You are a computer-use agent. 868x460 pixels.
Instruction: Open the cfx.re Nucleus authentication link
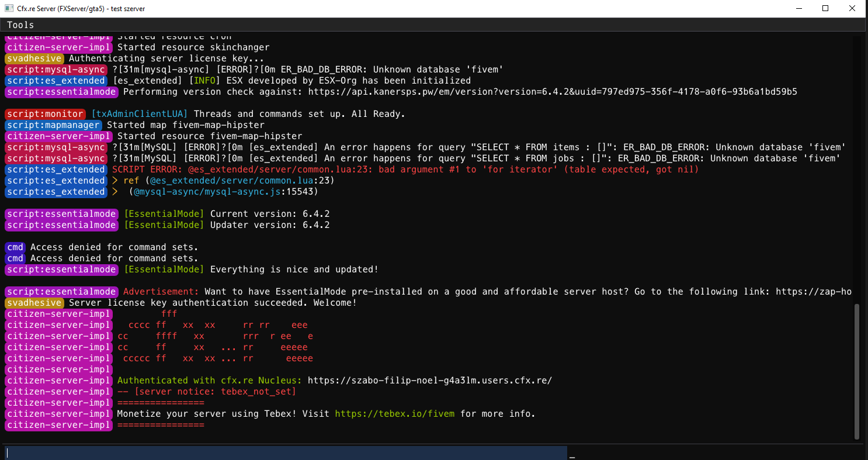click(429, 380)
